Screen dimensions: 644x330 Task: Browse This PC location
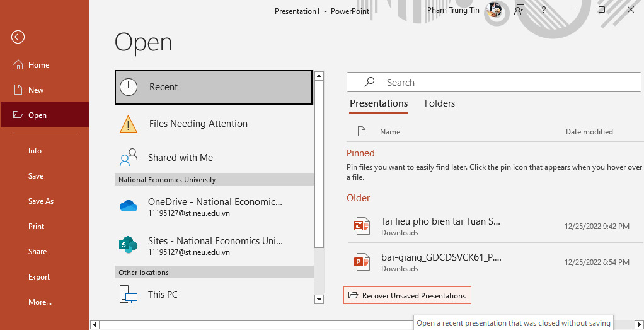[214, 295]
